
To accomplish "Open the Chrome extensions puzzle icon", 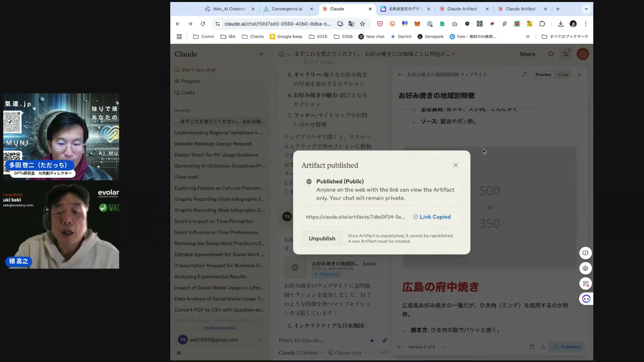I will [542, 24].
